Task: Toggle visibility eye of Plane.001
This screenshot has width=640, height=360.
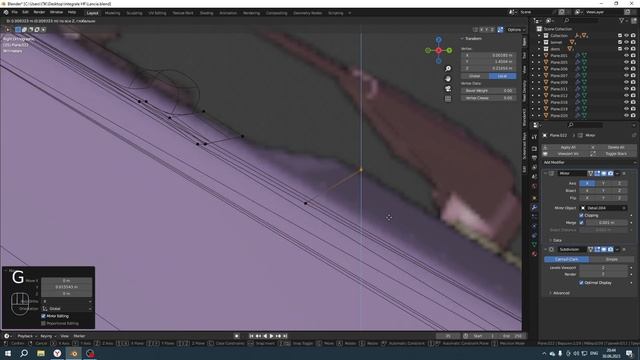Action: (x=626, y=56)
